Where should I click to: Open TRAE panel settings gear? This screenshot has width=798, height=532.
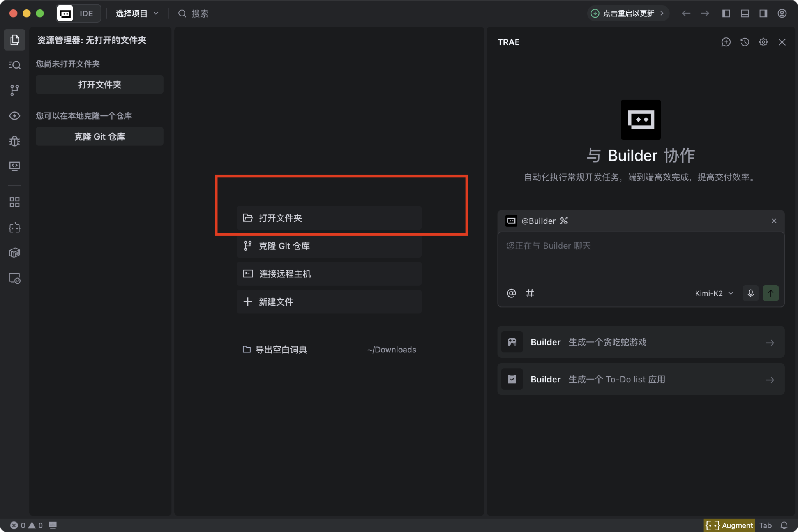[x=763, y=42]
